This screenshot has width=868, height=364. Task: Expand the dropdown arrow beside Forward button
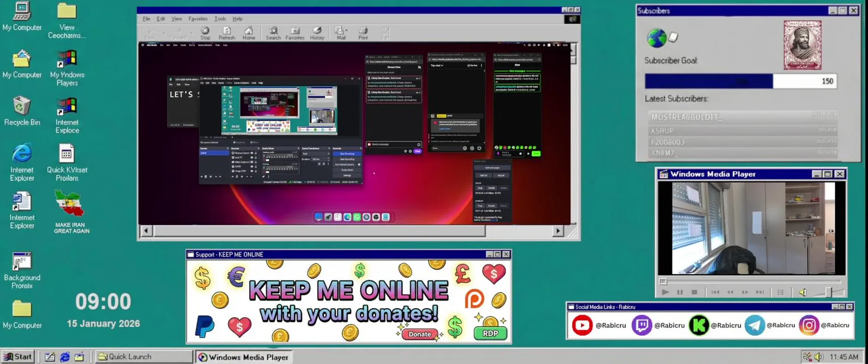pyautogui.click(x=191, y=33)
